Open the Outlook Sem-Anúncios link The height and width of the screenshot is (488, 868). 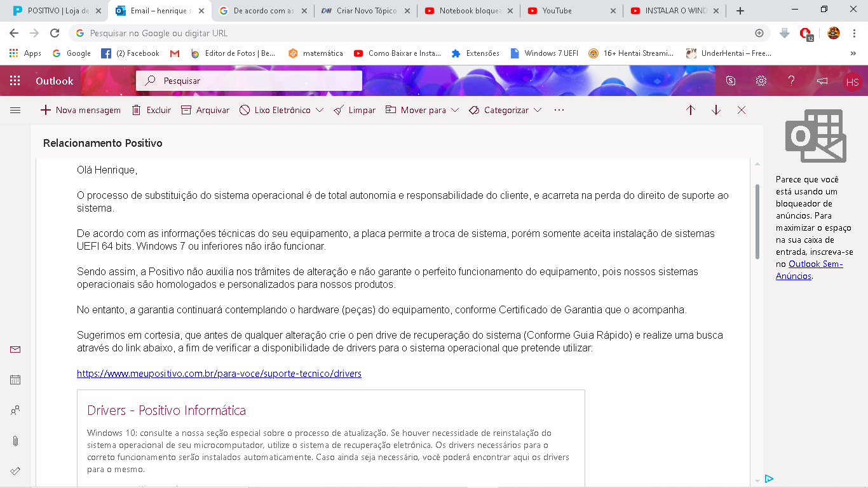click(x=810, y=270)
